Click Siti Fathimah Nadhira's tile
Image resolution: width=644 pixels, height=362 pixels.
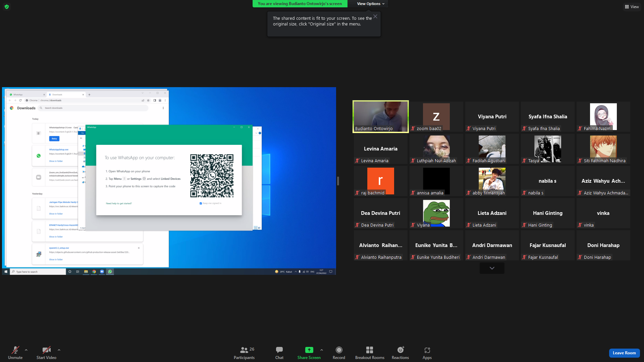(x=603, y=149)
